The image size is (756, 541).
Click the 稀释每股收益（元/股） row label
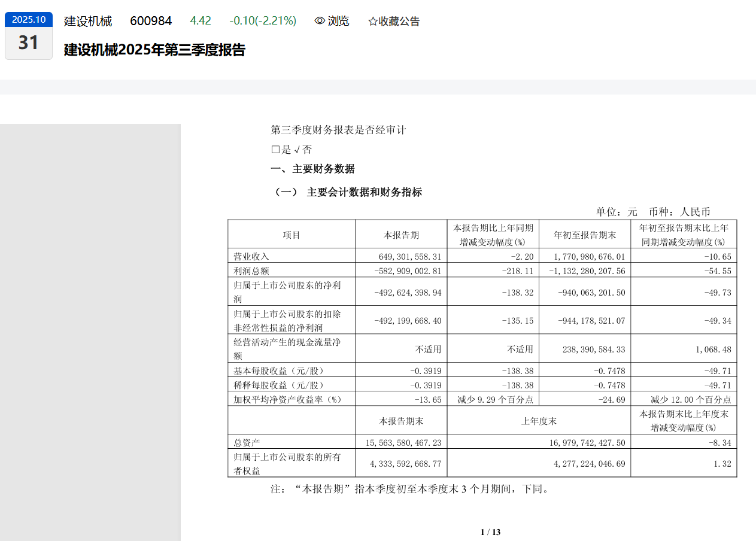(279, 385)
